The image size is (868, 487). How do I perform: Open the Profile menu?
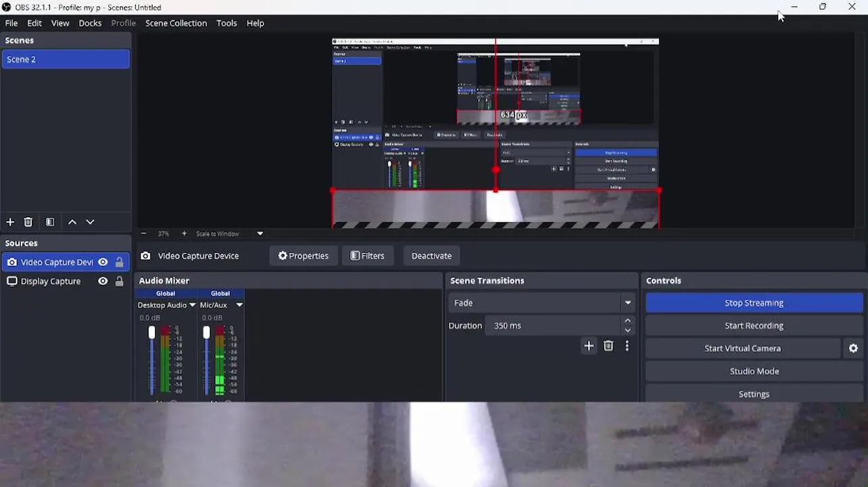point(123,23)
